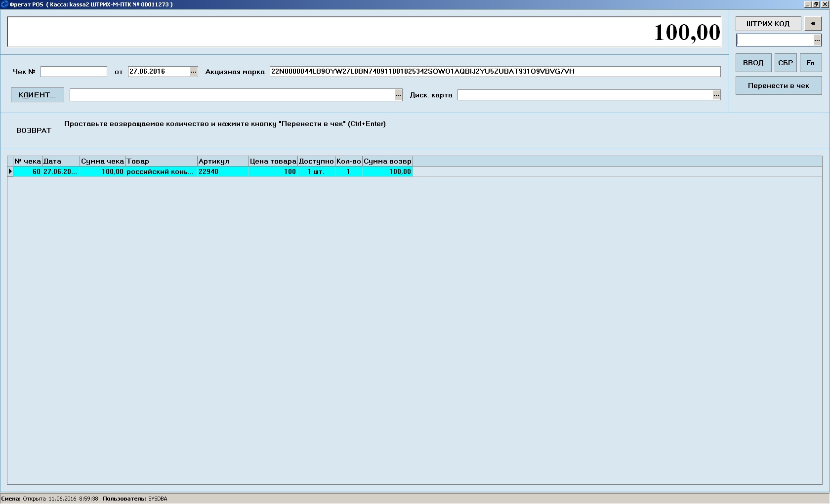Screen dimensions: 830x504
Task: Focus the client name input field
Action: coord(232,95)
